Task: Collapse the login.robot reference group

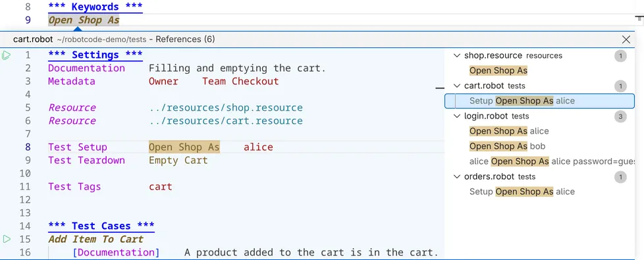Action: [457, 117]
